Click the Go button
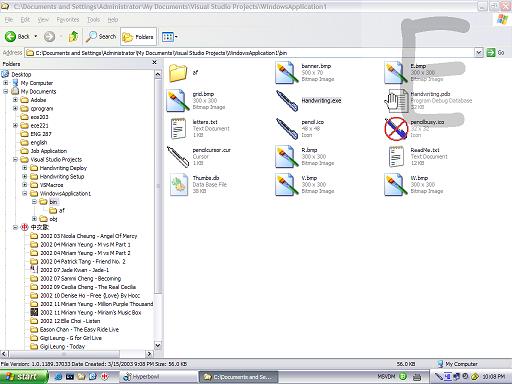 (495, 53)
